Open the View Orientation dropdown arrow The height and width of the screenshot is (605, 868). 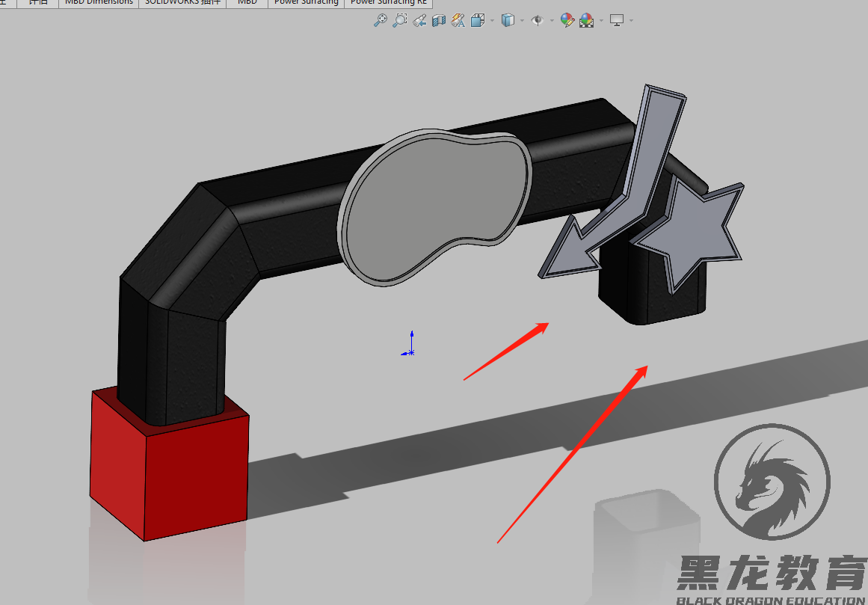[491, 20]
